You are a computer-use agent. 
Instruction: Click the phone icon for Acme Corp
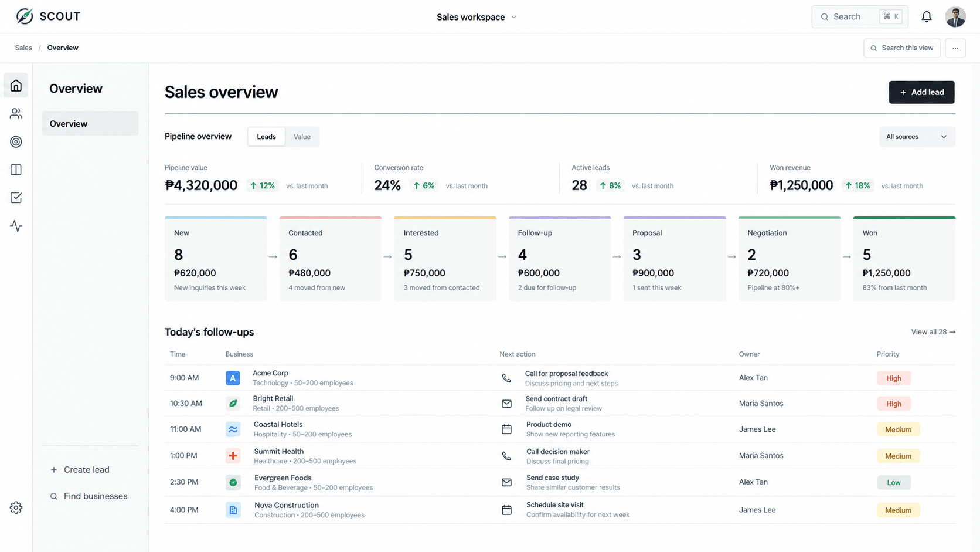pyautogui.click(x=506, y=378)
